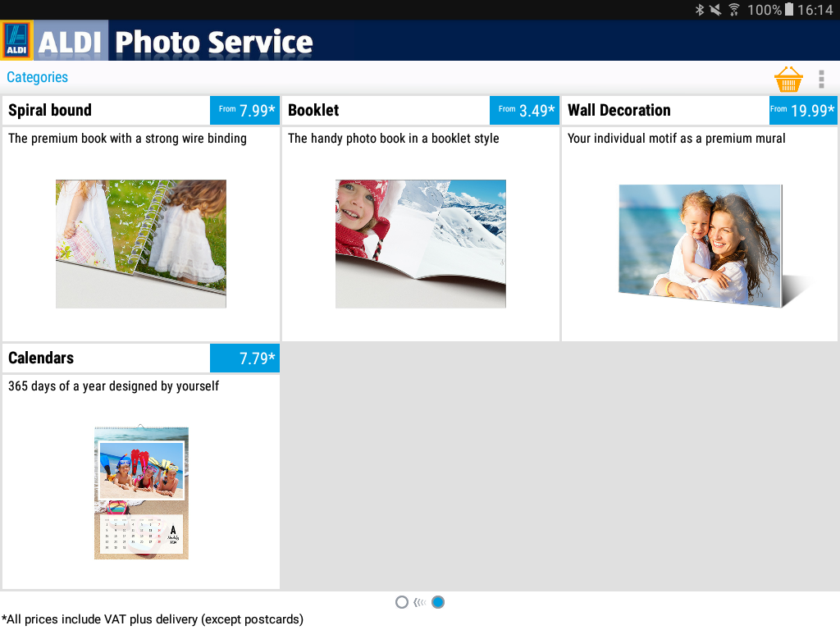Tap the ALDI logo icon
The image size is (840, 630).
tap(16, 41)
